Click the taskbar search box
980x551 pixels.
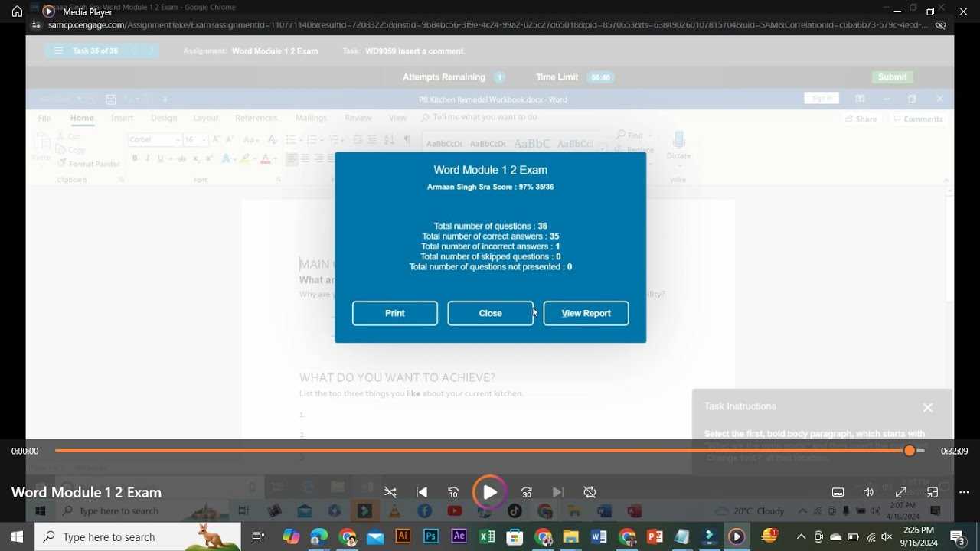tap(138, 537)
